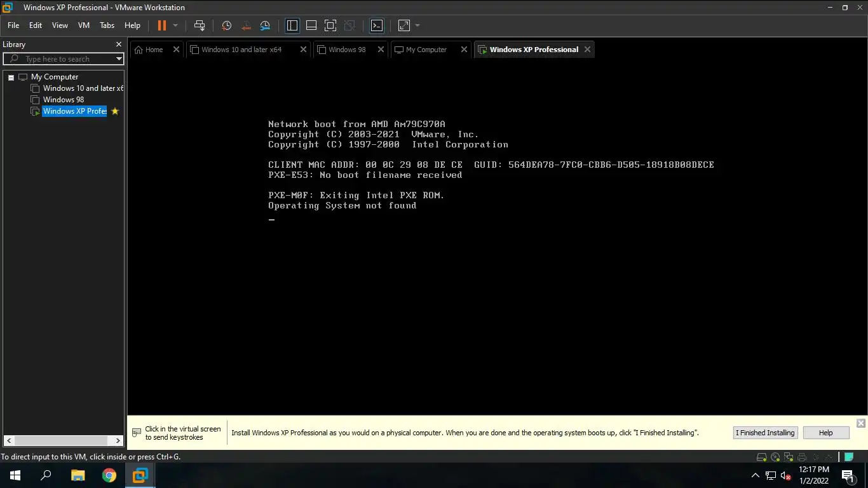Viewport: 868px width, 488px height.
Task: Close the Library panel
Action: click(x=118, y=44)
